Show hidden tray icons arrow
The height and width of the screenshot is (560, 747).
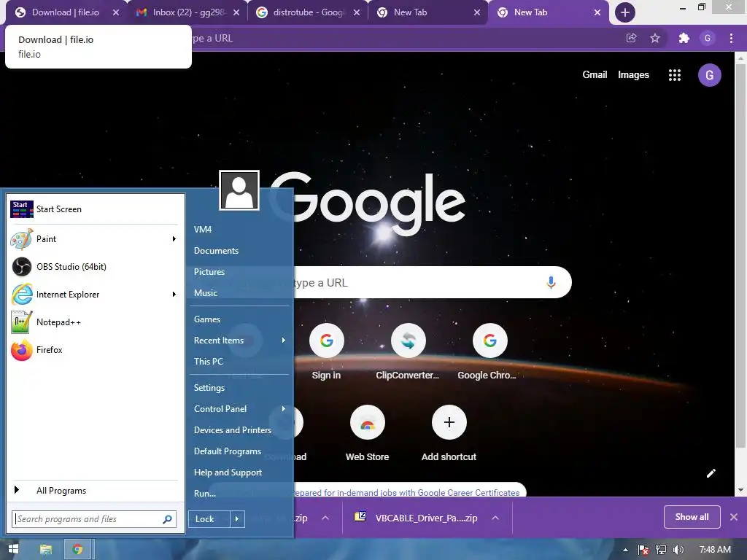point(625,550)
